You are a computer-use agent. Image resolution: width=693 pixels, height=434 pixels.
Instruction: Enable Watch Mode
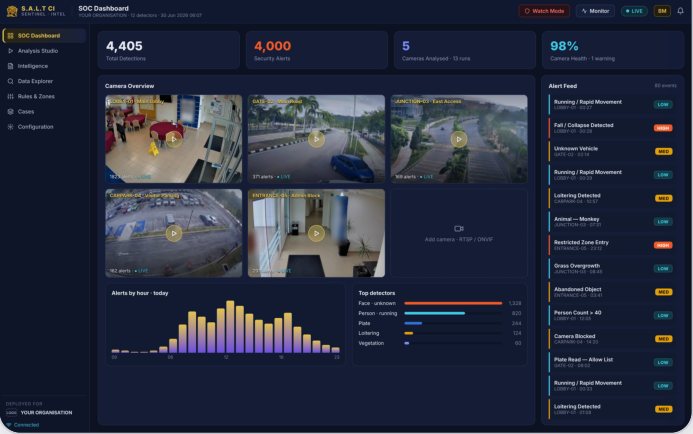pyautogui.click(x=544, y=11)
